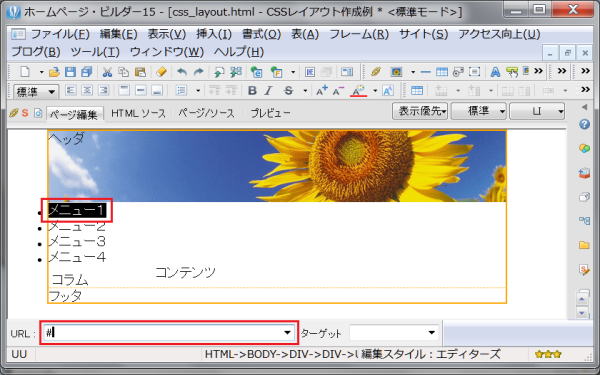Click the sunflower header image
The height and width of the screenshot is (375, 600).
(277, 166)
